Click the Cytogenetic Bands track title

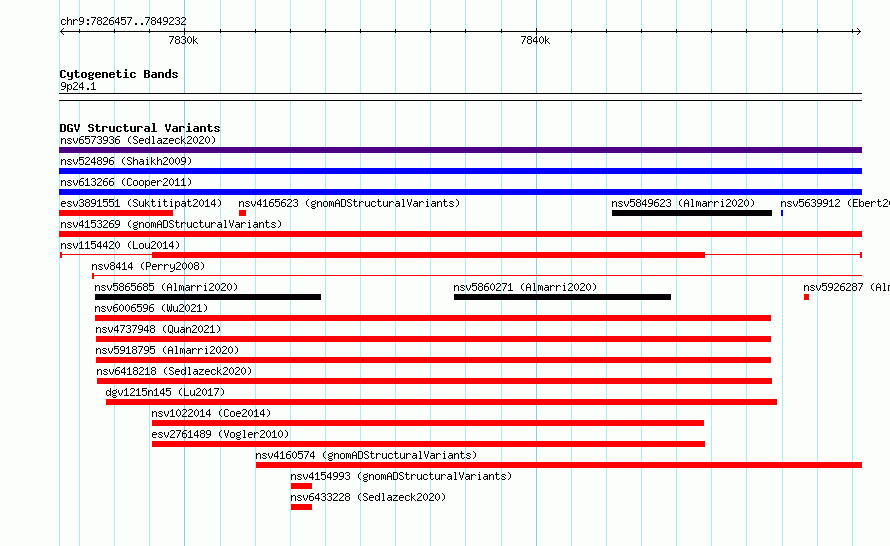tap(119, 74)
